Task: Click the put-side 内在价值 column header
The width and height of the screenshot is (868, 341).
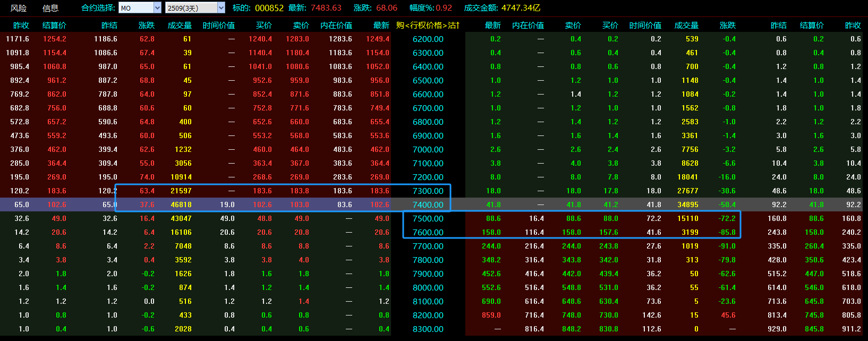Action: (527, 25)
